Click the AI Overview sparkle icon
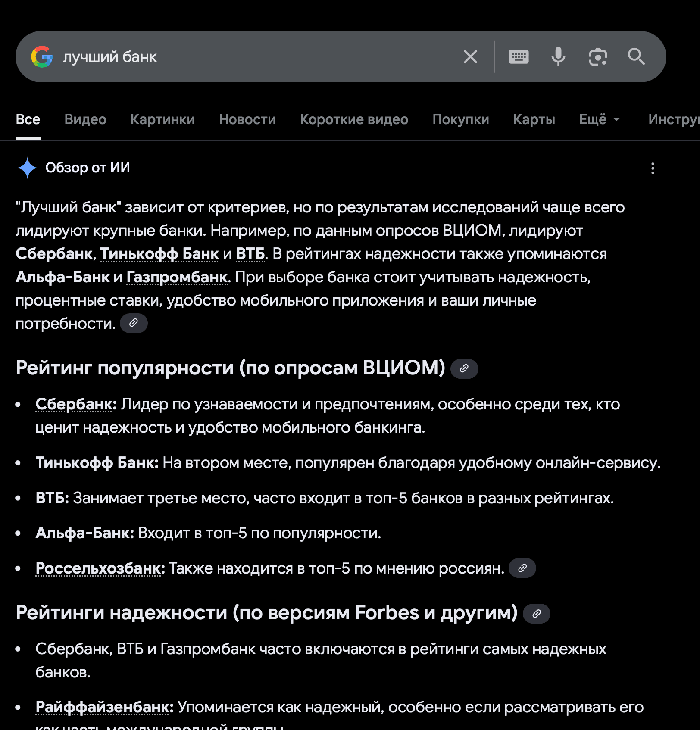Image resolution: width=700 pixels, height=730 pixels. [27, 168]
